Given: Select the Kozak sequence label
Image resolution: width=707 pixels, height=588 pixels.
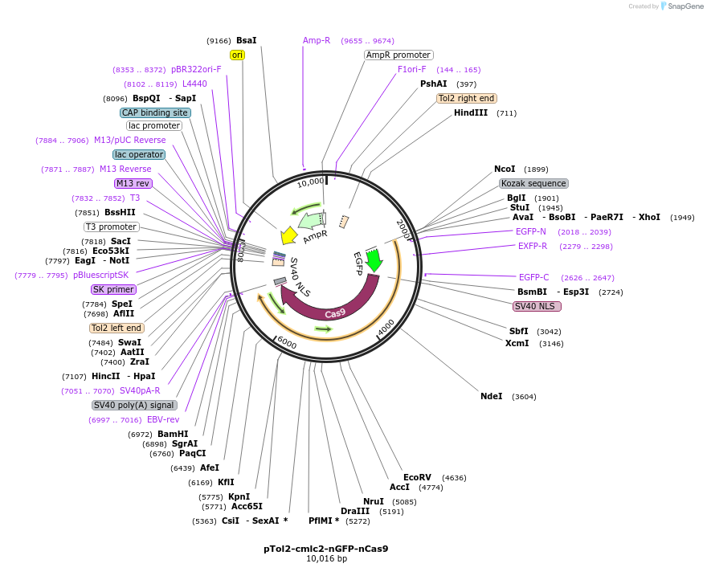Looking at the screenshot, I should point(533,183).
